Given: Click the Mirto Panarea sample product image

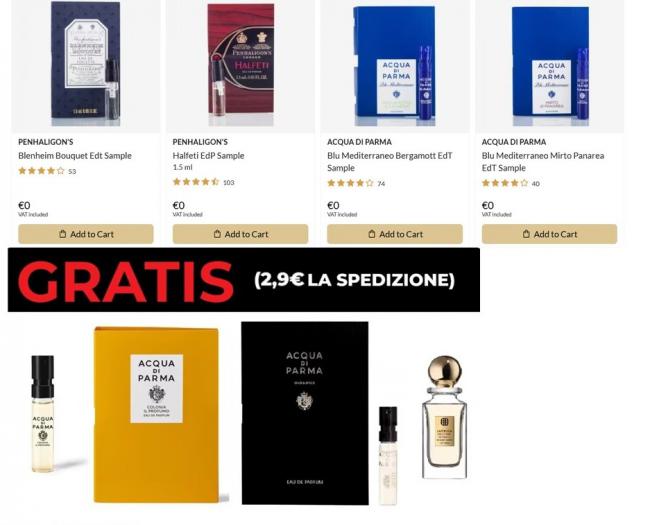Looking at the screenshot, I should pos(550,66).
